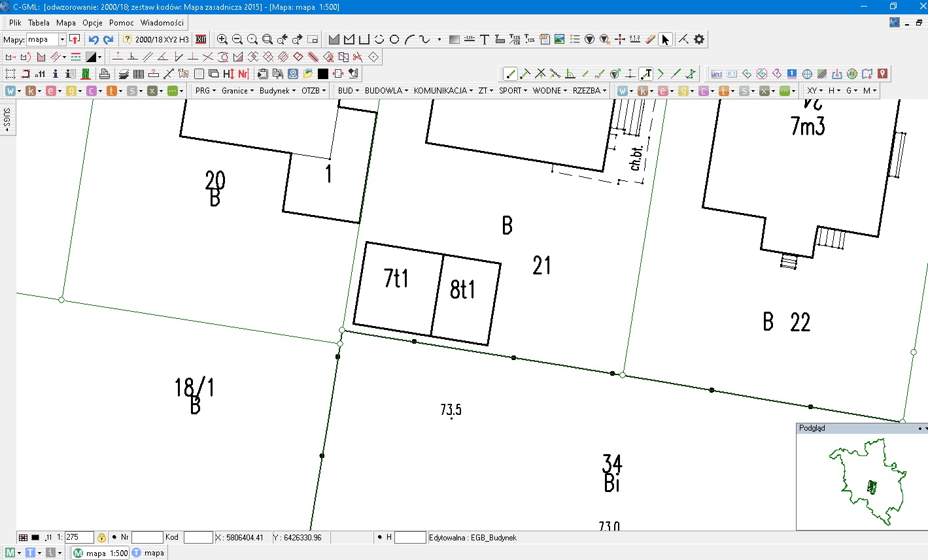
Task: Click the gradient fill swatch icon
Action: click(455, 39)
